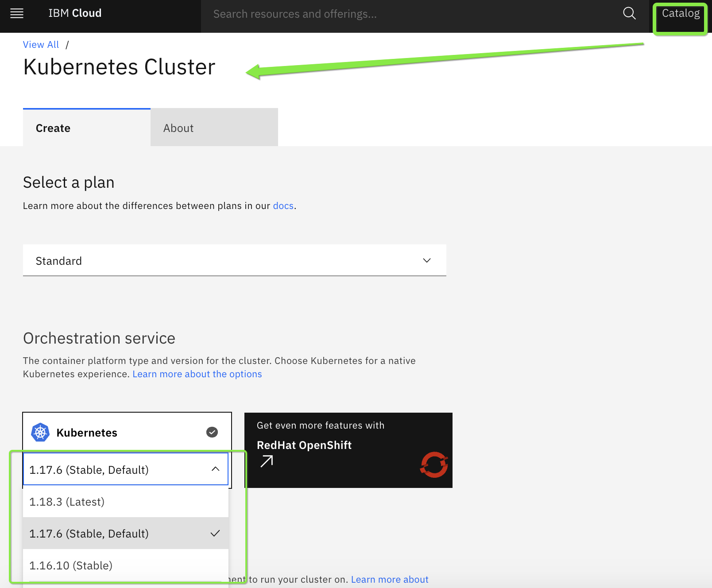Select version 1.16.10 (Stable)
Viewport: 712px width, 588px height.
(126, 565)
